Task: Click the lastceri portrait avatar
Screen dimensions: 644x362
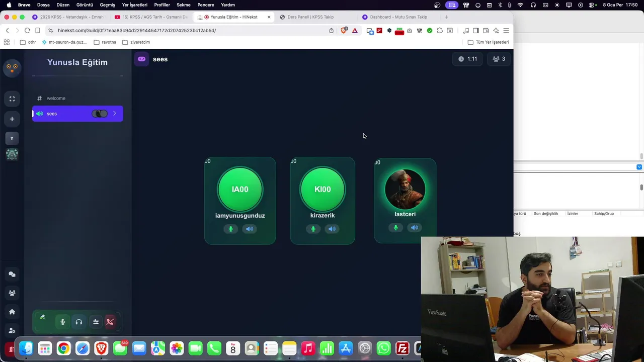Action: (405, 189)
